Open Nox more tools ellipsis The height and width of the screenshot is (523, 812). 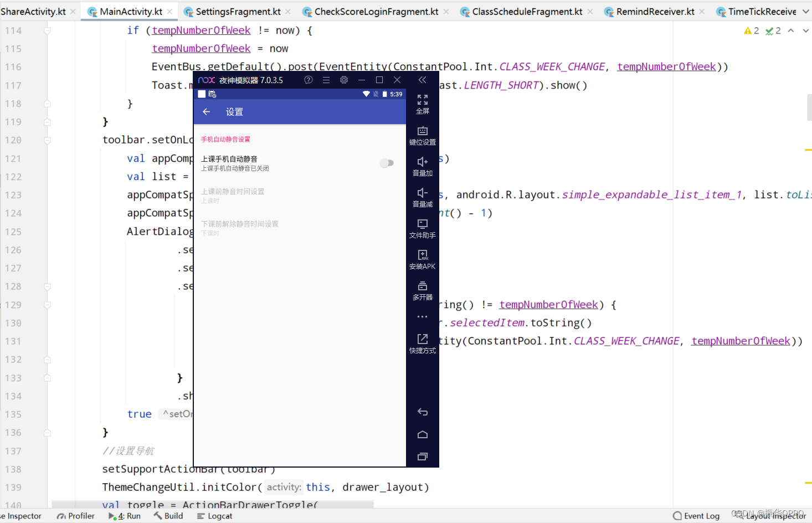click(x=423, y=317)
